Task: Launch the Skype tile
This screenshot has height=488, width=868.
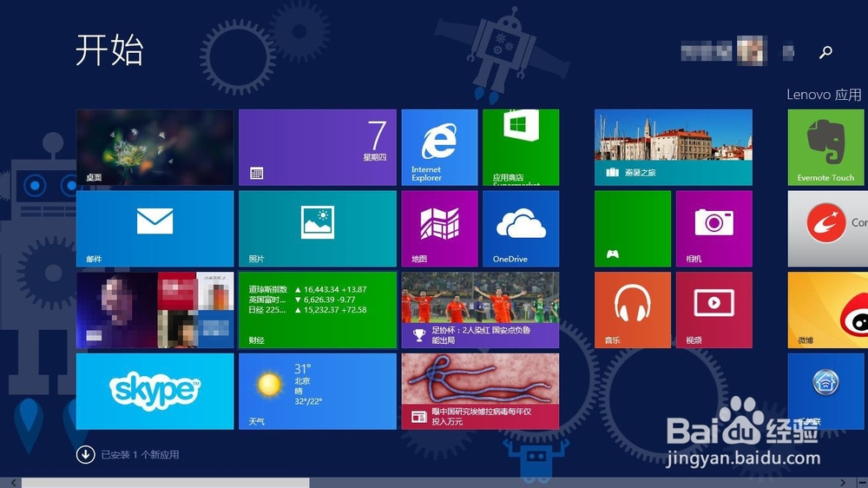Action: pos(155,392)
